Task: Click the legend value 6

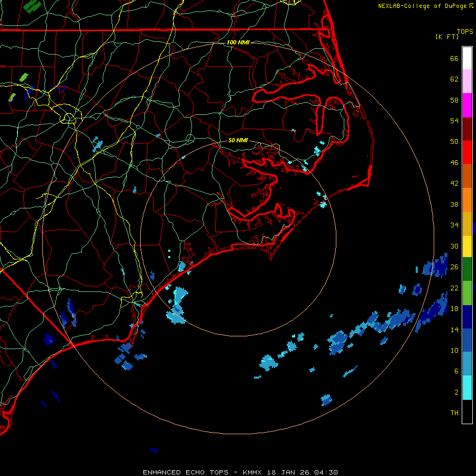Action: (x=456, y=371)
